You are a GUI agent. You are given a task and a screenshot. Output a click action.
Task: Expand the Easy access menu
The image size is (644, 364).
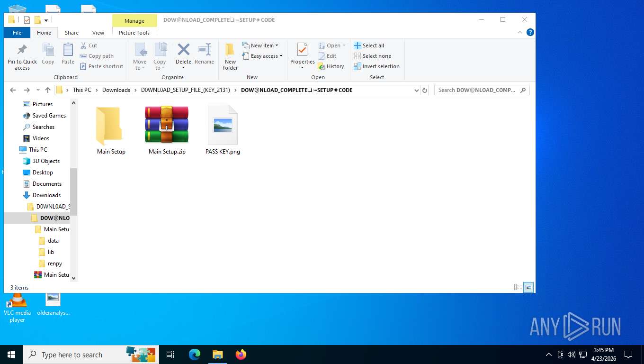262,56
